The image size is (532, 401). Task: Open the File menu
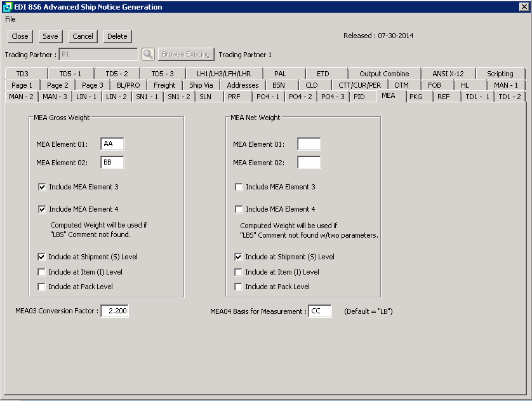[x=10, y=19]
